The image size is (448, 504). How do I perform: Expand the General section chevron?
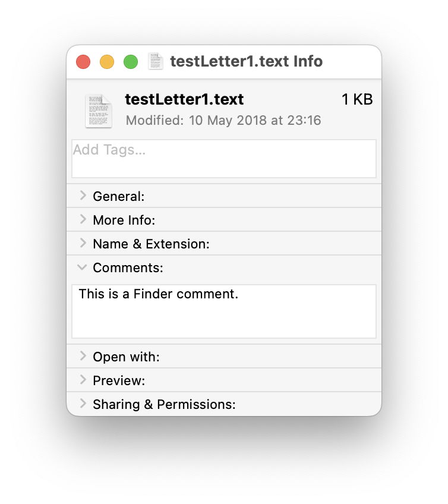[83, 196]
